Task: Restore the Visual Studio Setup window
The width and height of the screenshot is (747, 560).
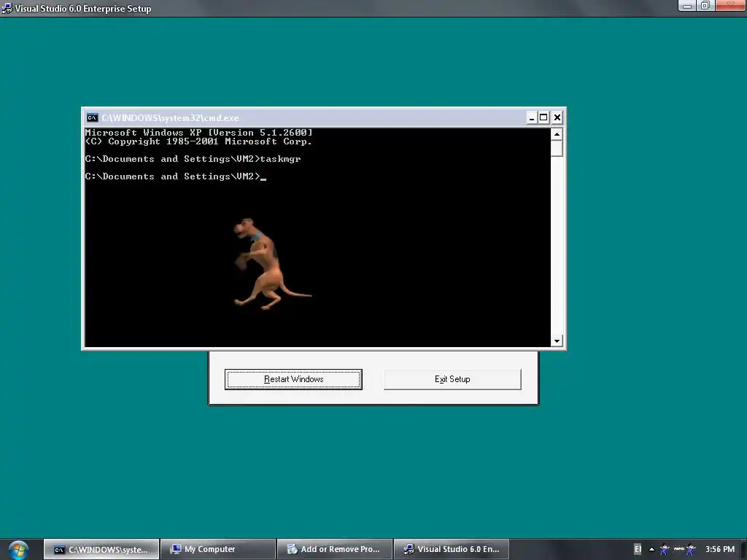Action: pyautogui.click(x=705, y=6)
